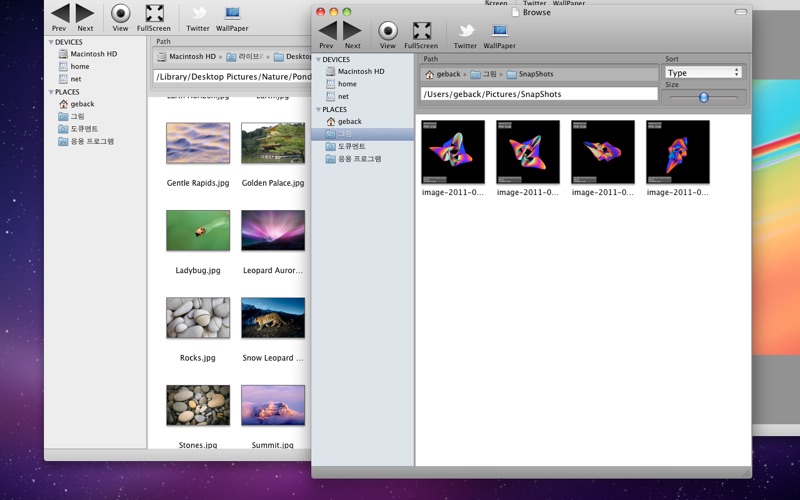Viewport: 800px width, 500px height.
Task: Click the Browse window's bottom-right resize handle
Action: 746,473
